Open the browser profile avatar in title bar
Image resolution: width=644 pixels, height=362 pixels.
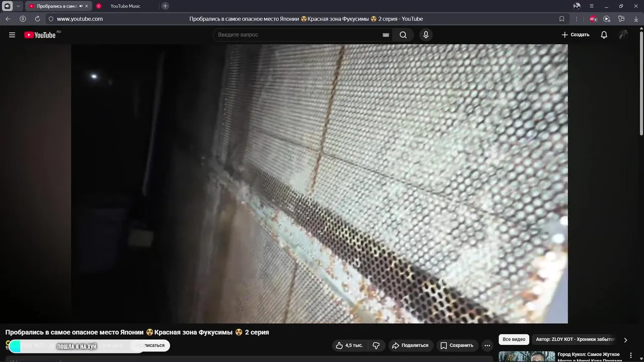(x=577, y=6)
